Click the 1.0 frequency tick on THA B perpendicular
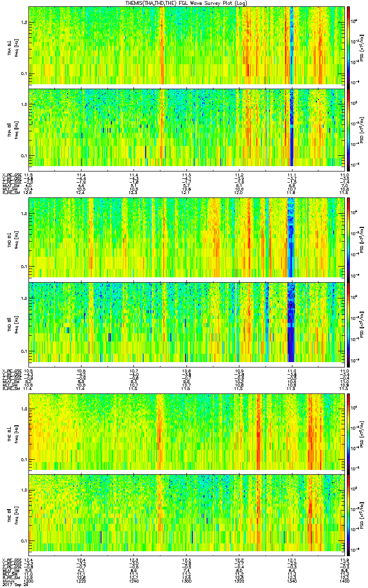 point(24,23)
